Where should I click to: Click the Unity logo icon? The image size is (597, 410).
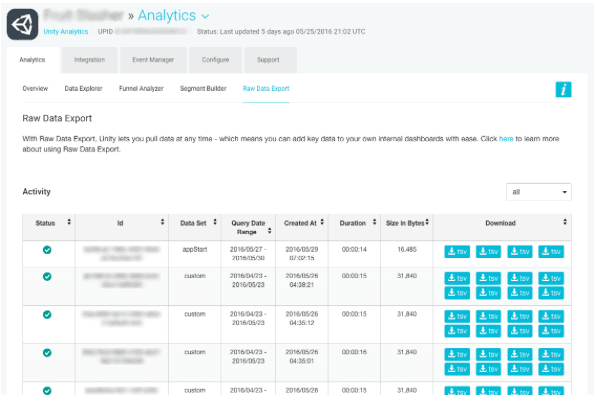coord(22,24)
